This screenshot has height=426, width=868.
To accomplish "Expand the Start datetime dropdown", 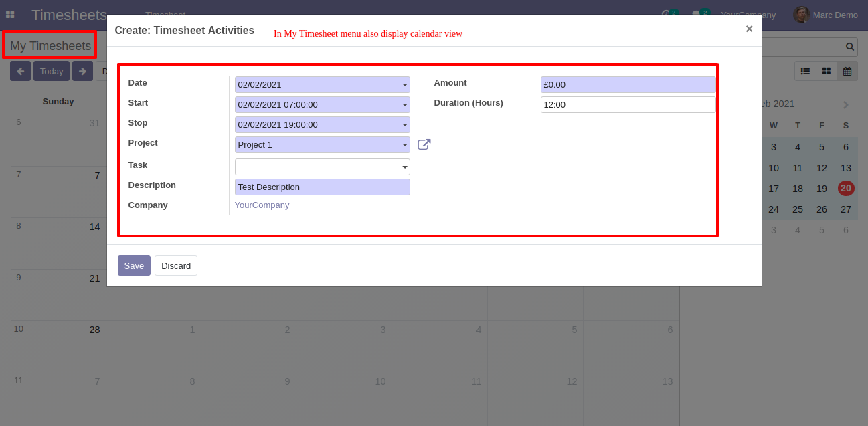I will [x=405, y=105].
